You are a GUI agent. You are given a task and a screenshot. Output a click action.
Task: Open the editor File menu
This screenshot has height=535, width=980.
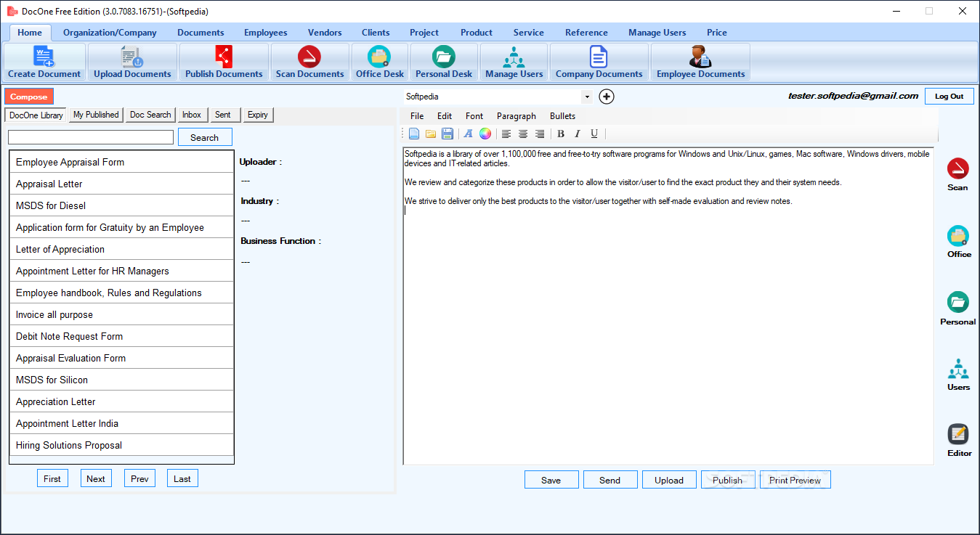pyautogui.click(x=417, y=116)
